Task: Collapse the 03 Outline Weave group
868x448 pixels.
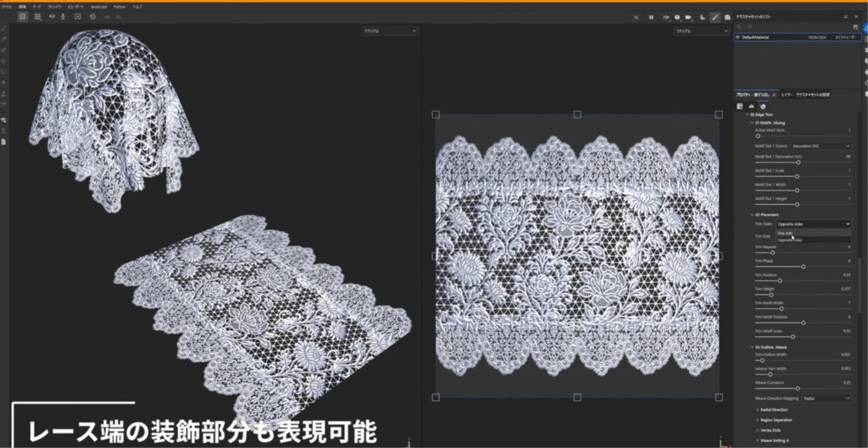Action: pyautogui.click(x=753, y=346)
